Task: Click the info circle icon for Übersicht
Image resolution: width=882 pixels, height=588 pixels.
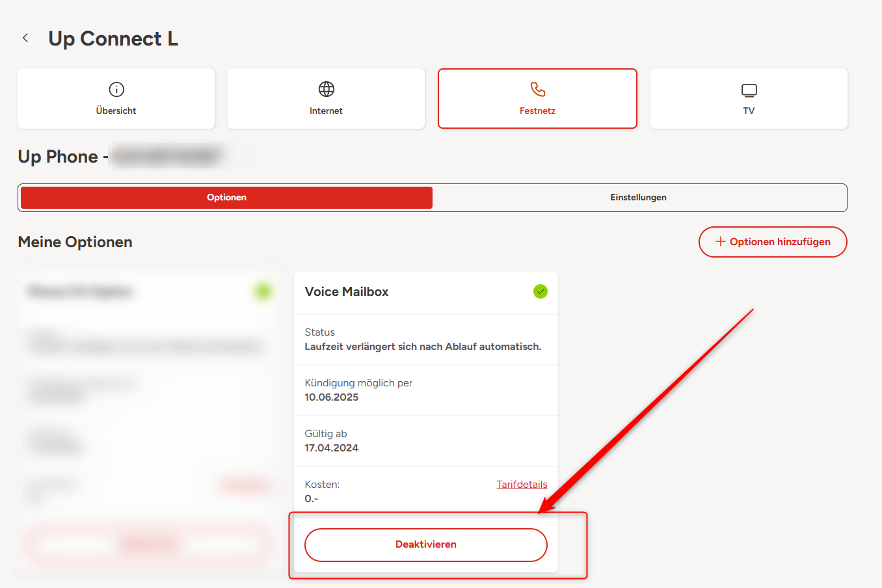Action: [116, 89]
